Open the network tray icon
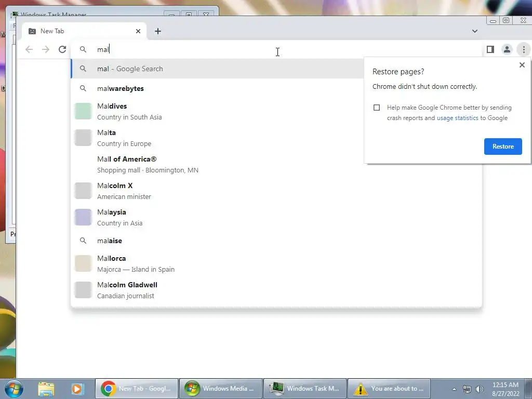The height and width of the screenshot is (399, 532). (x=467, y=389)
